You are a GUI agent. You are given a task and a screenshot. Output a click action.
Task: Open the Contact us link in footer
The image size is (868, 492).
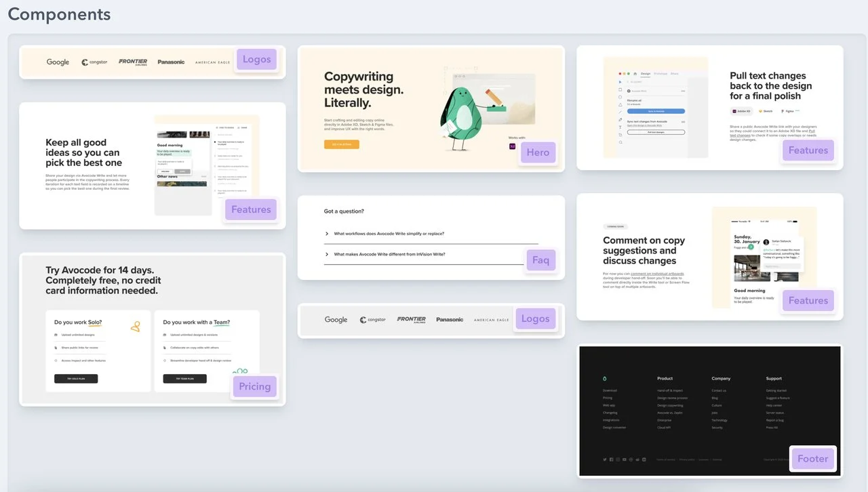pos(719,390)
